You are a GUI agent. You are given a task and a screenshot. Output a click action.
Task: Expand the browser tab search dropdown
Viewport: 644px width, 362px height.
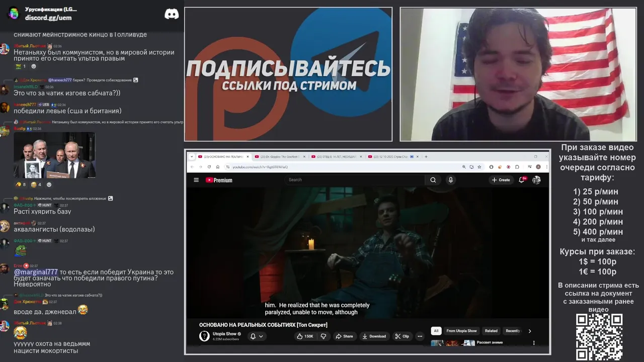[x=192, y=156]
